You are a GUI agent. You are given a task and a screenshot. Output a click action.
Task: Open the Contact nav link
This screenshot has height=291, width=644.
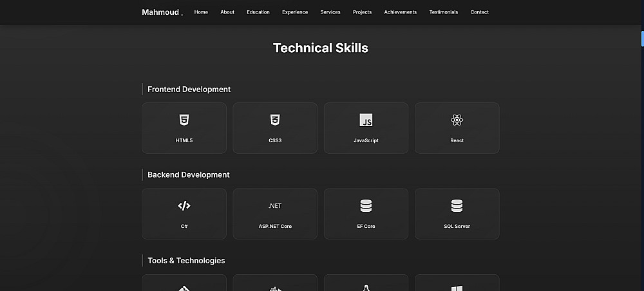click(479, 12)
